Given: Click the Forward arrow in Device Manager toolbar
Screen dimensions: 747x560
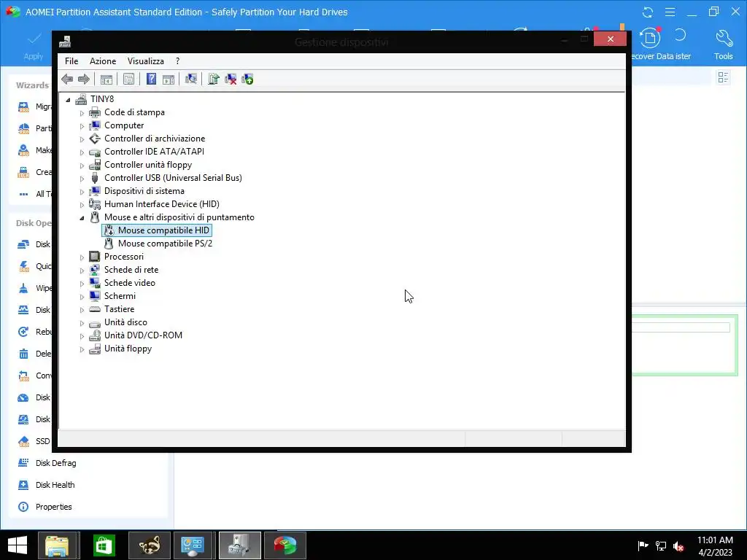Looking at the screenshot, I should click(x=84, y=79).
